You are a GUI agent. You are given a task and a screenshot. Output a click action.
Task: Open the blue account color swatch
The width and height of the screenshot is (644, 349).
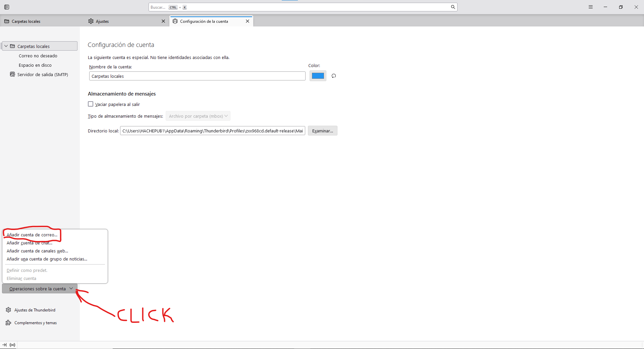318,76
